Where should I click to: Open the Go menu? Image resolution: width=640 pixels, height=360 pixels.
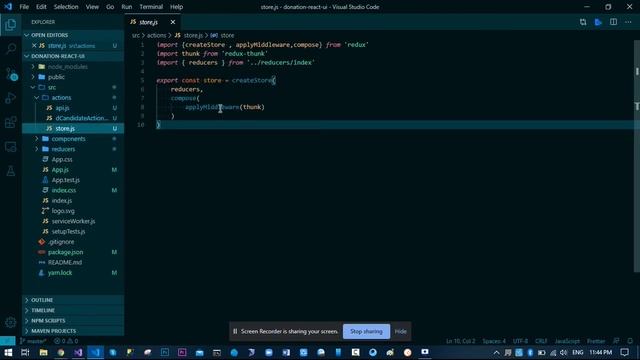110,7
